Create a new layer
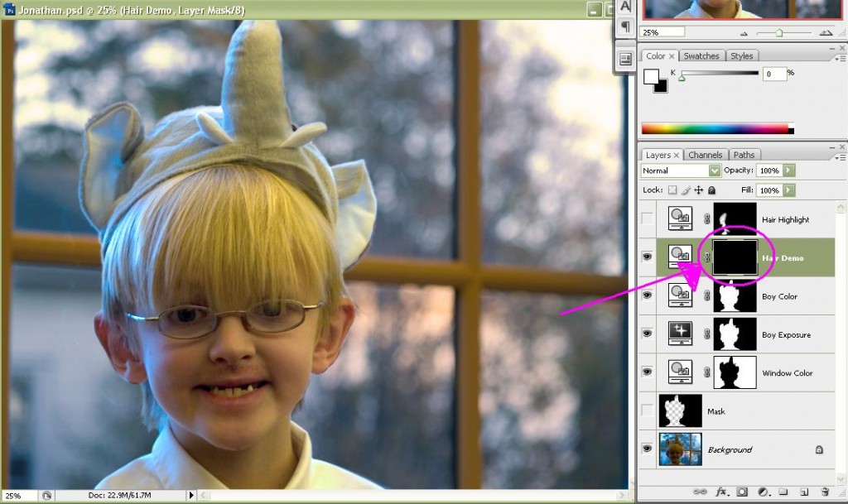848x504 pixels. (804, 492)
